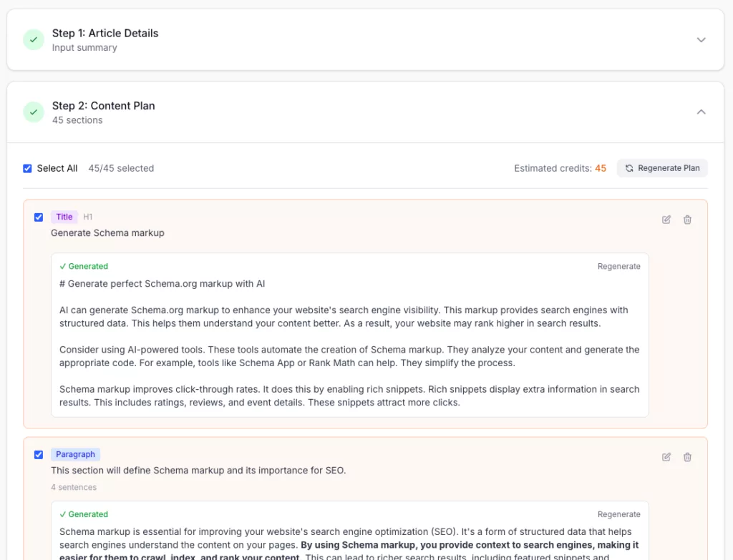The image size is (733, 560).
Task: Click the refresh icon in Regenerate Plan
Action: (x=629, y=168)
